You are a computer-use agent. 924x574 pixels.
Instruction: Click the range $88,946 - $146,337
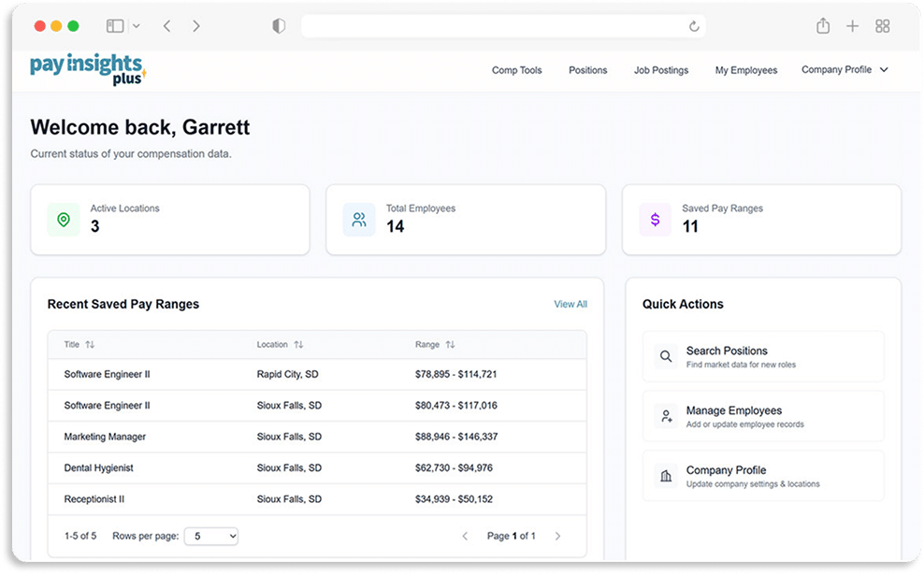coord(456,437)
